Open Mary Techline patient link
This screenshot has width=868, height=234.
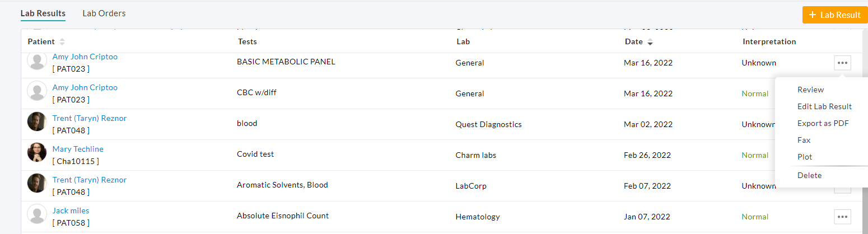pyautogui.click(x=78, y=149)
